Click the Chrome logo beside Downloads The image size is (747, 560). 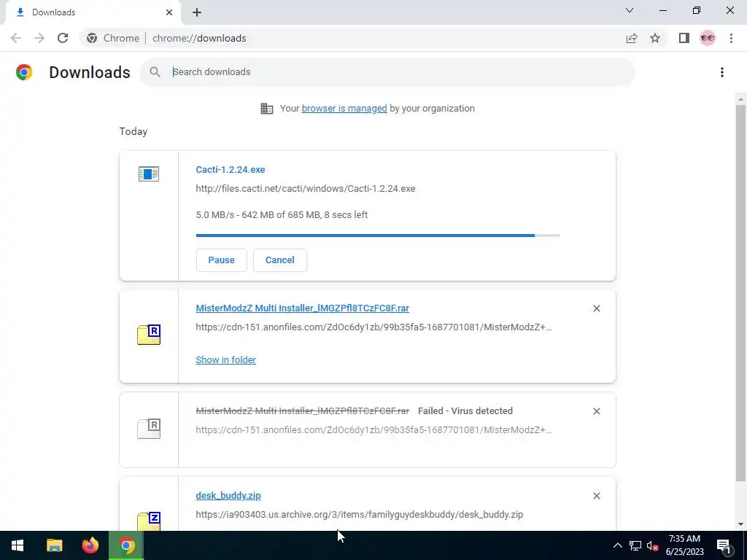(24, 72)
